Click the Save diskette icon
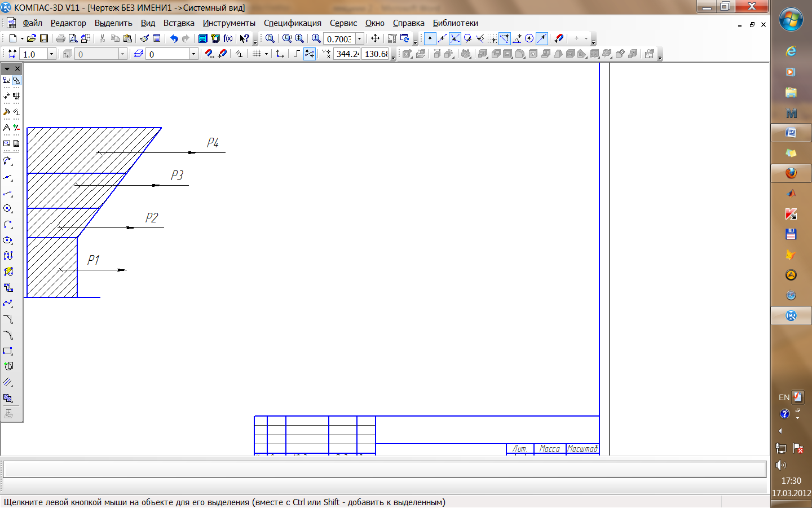This screenshot has height=508, width=812. coord(44,38)
